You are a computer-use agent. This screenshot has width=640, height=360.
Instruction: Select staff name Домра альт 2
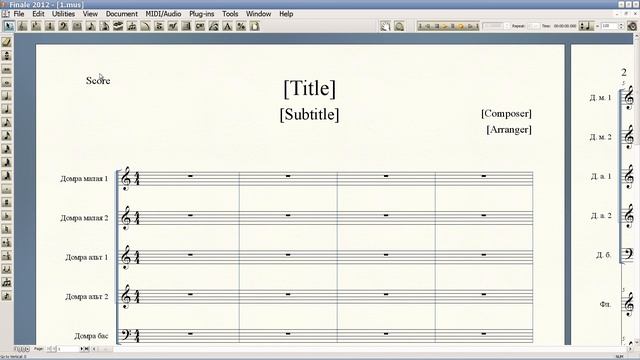pyautogui.click(x=87, y=296)
